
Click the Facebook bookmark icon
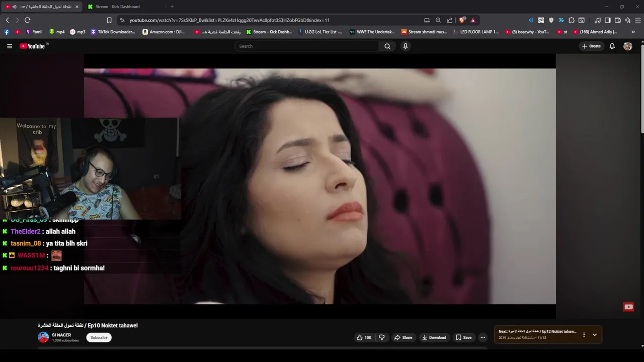click(7, 32)
